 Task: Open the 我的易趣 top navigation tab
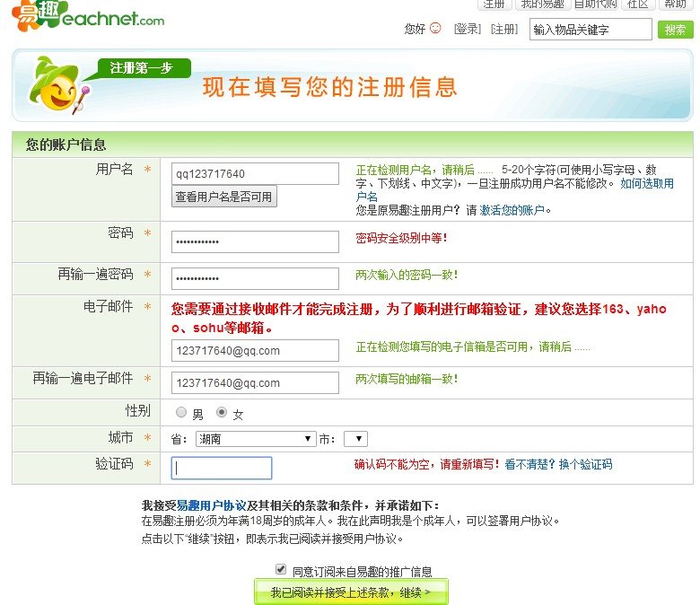pos(542,4)
